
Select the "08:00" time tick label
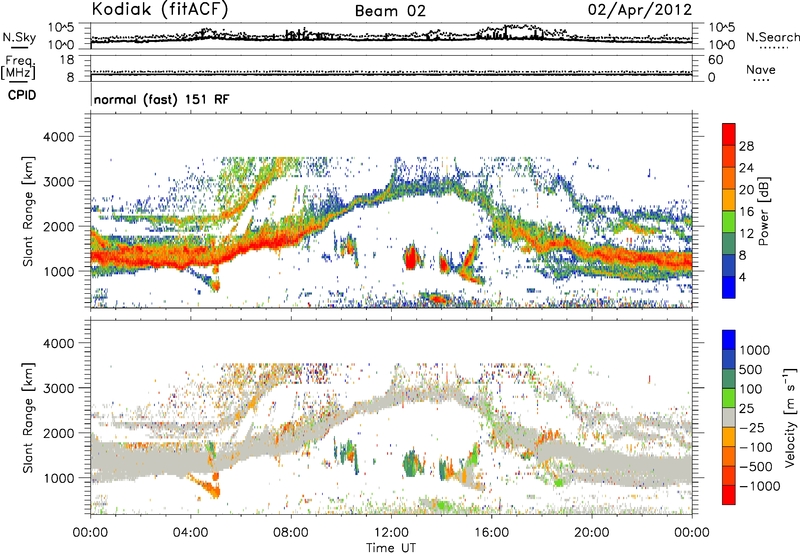pyautogui.click(x=291, y=533)
